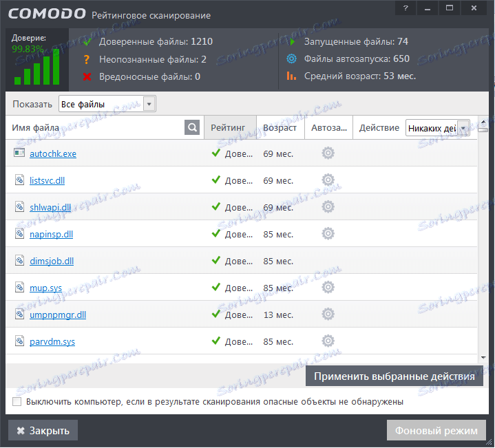
Task: Click the autochk.exe application file icon
Action: click(x=19, y=153)
